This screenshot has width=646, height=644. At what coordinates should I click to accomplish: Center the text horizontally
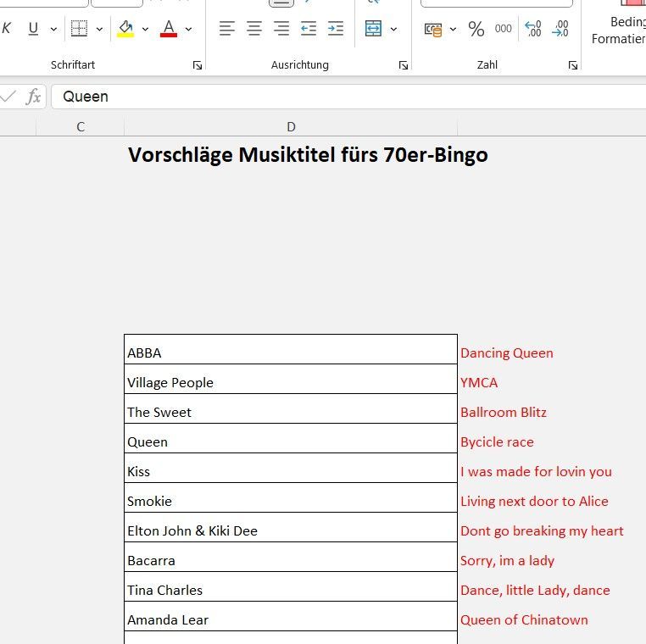click(254, 29)
